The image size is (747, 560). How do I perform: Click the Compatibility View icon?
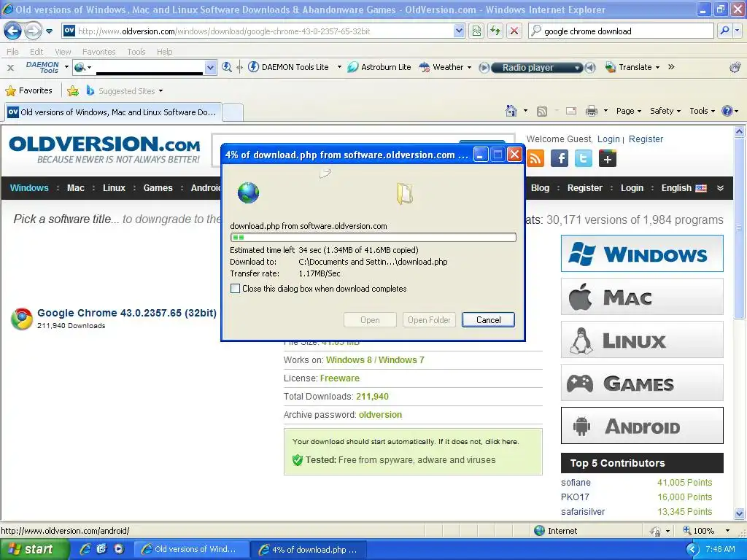tap(476, 31)
